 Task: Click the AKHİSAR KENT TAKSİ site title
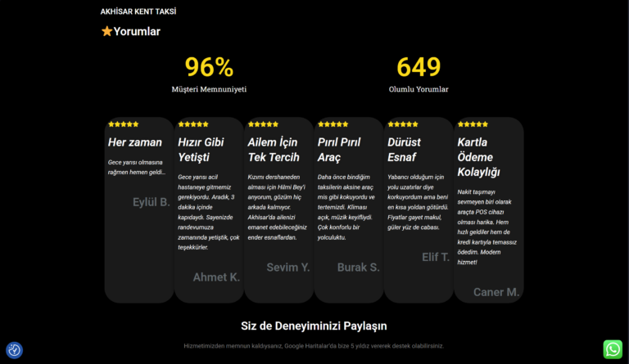138,11
